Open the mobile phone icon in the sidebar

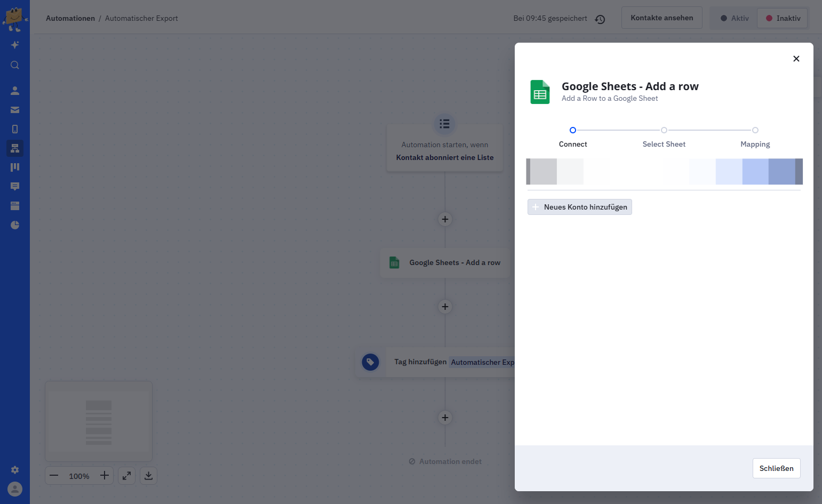click(x=15, y=129)
